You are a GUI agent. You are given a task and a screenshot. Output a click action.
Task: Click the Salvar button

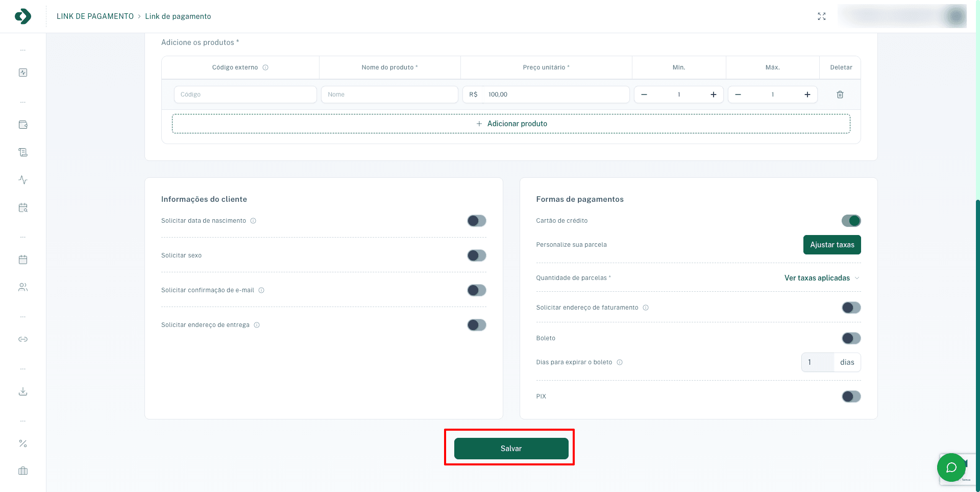click(511, 449)
